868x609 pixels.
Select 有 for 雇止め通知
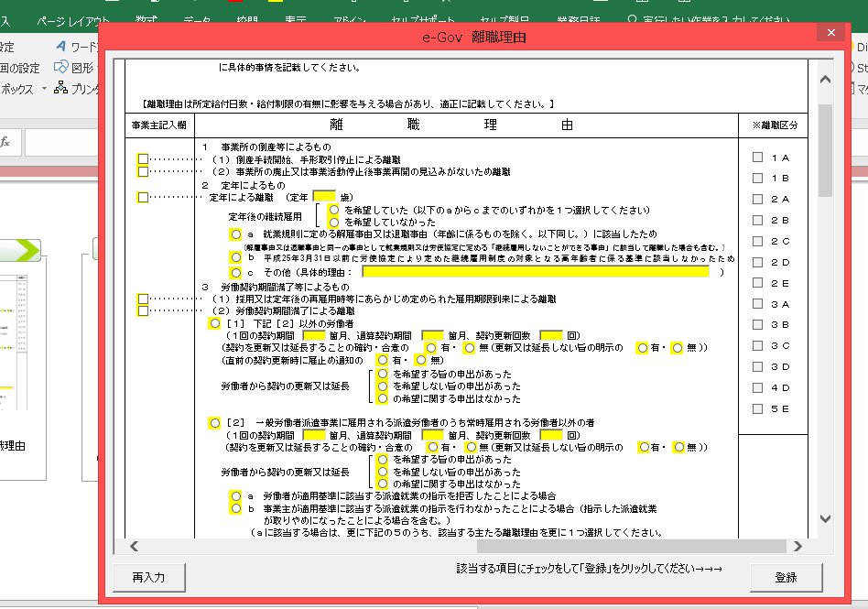pyautogui.click(x=383, y=360)
